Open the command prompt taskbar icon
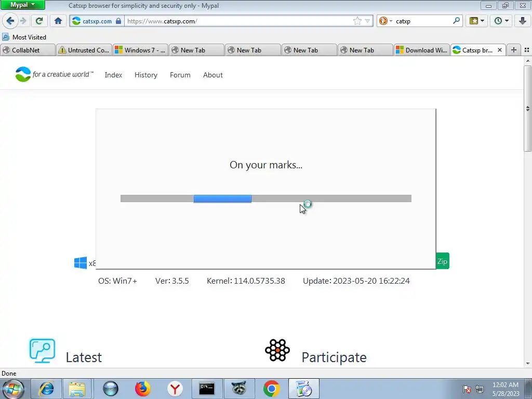Viewport: 532px width, 399px height. 207,389
